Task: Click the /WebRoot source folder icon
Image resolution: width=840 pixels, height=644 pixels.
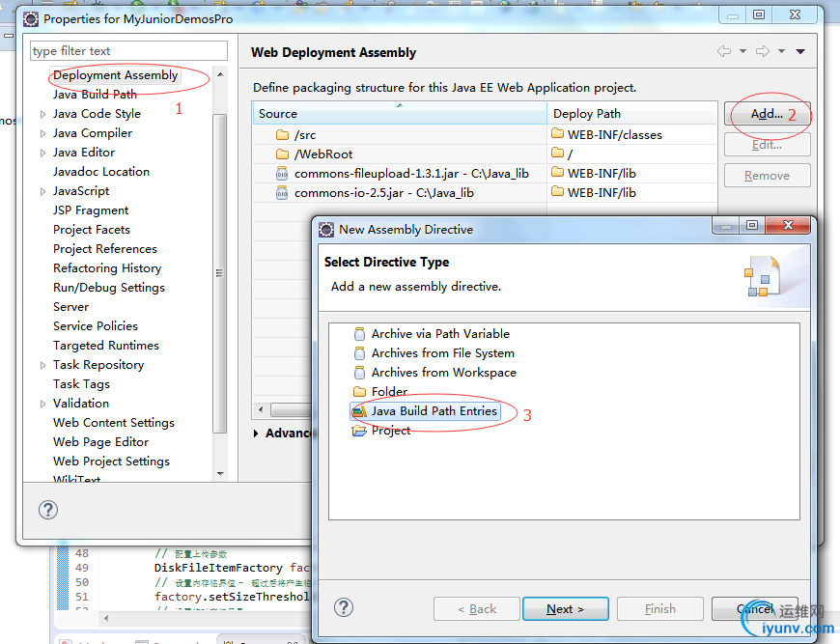Action: 282,154
